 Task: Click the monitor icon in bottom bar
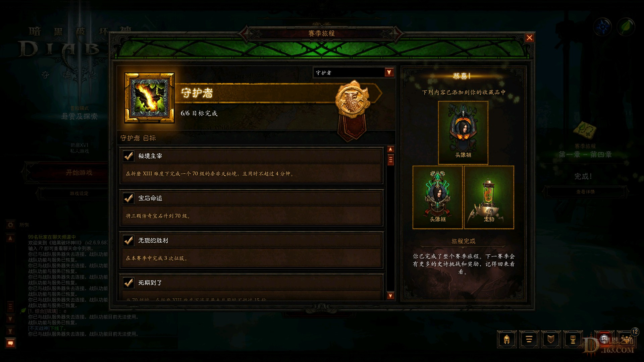tap(573, 340)
